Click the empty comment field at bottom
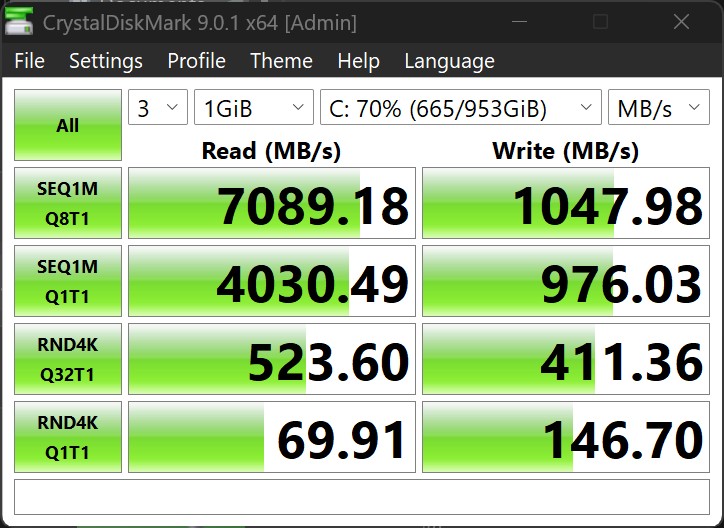The width and height of the screenshot is (724, 528). pos(361,497)
